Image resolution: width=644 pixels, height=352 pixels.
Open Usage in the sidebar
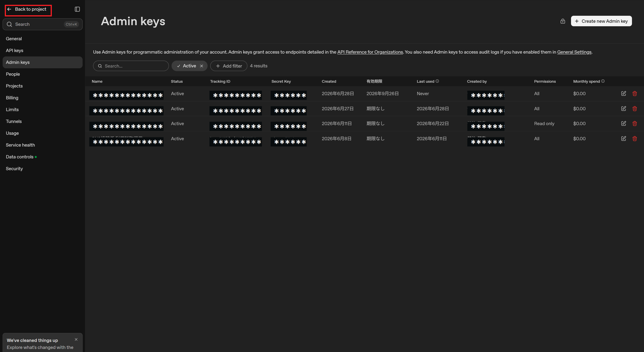coord(42,133)
